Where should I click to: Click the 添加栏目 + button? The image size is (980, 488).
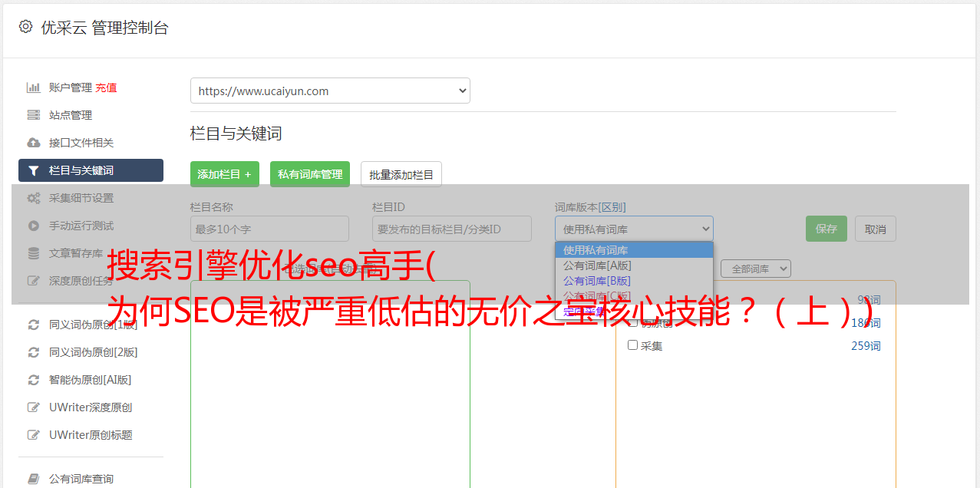pos(225,174)
